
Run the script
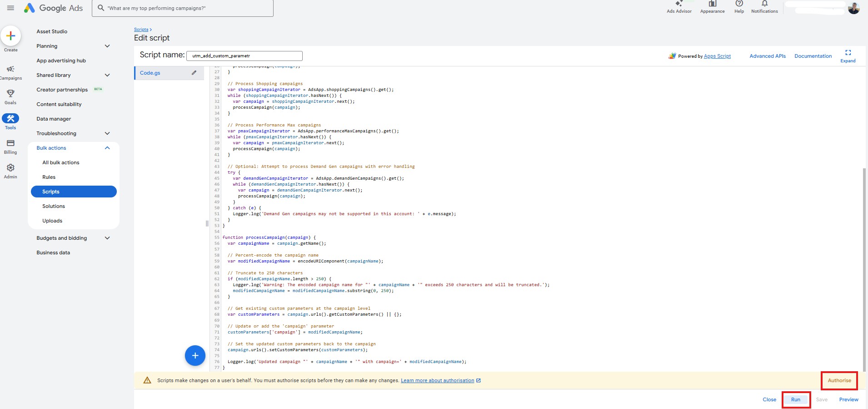pos(795,399)
